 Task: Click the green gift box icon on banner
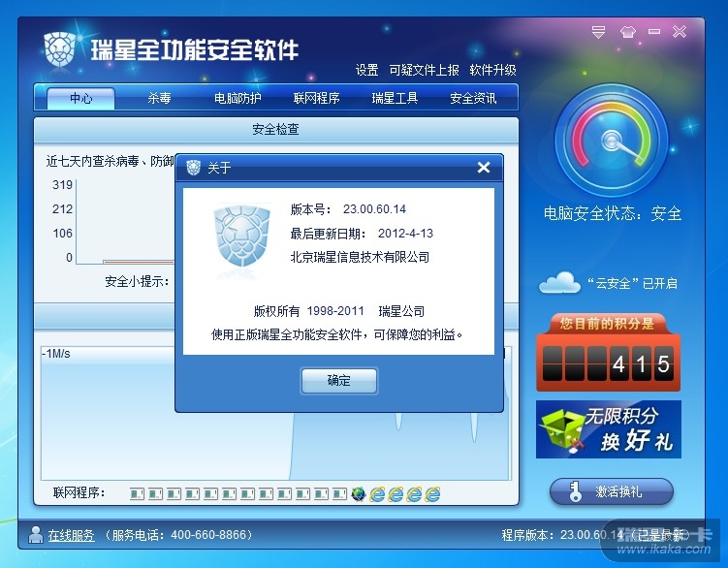pyautogui.click(x=562, y=430)
